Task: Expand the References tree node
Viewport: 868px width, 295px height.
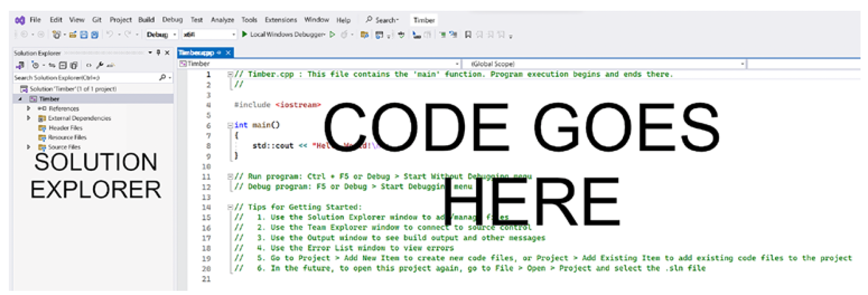Action: [x=28, y=108]
